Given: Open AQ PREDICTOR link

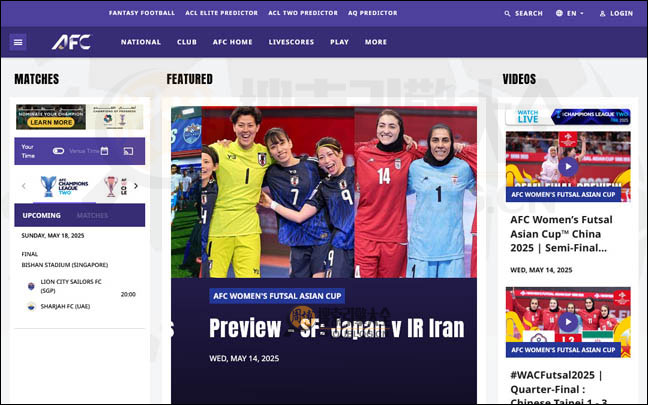Looking at the screenshot, I should (372, 13).
